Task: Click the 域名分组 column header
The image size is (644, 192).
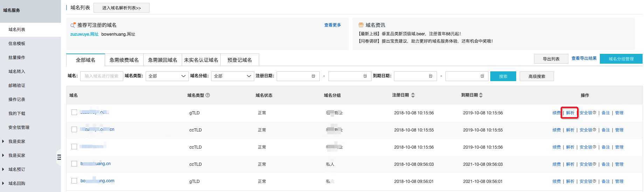Action: click(x=332, y=95)
